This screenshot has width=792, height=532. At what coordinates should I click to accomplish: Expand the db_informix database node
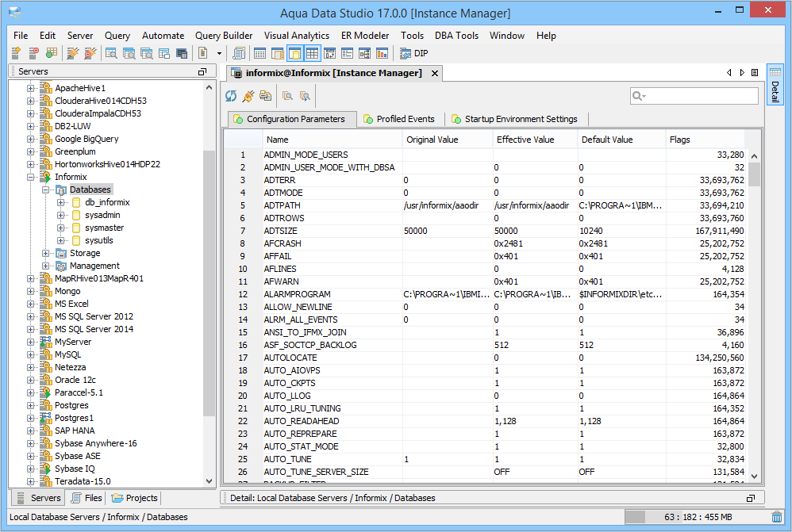click(x=60, y=202)
